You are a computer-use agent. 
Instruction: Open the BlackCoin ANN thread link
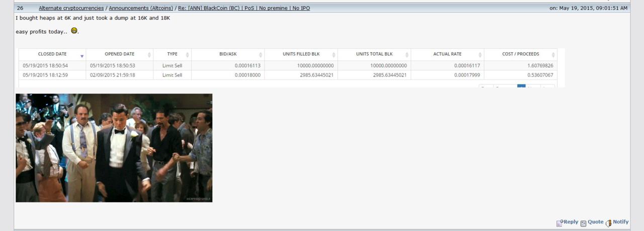[x=244, y=8]
